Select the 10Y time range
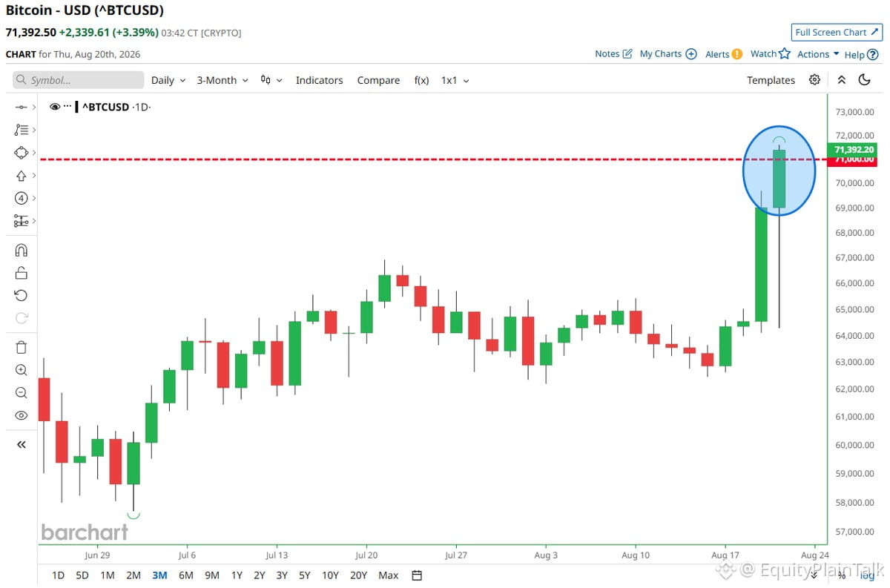The image size is (890, 588). (330, 575)
